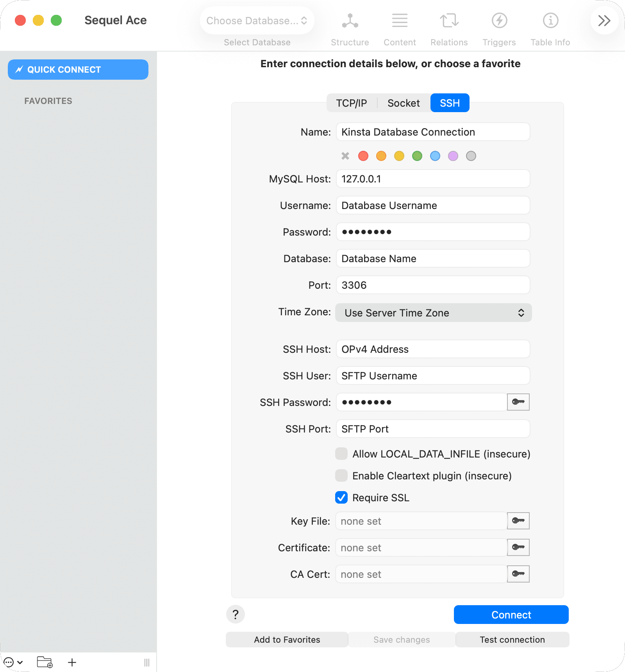Screen dimensions: 625x672
Task: Focus the Port field showing 3306
Action: point(433,285)
